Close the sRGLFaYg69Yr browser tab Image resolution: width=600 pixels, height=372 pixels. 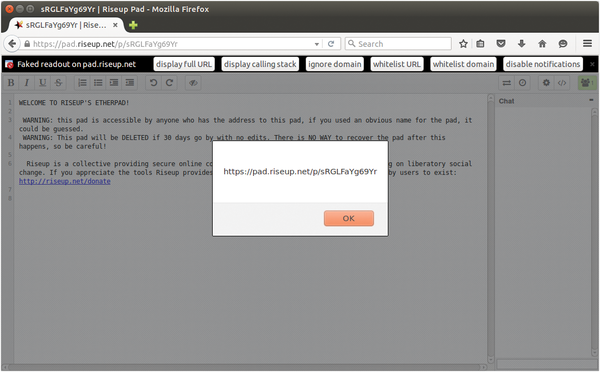click(x=115, y=25)
